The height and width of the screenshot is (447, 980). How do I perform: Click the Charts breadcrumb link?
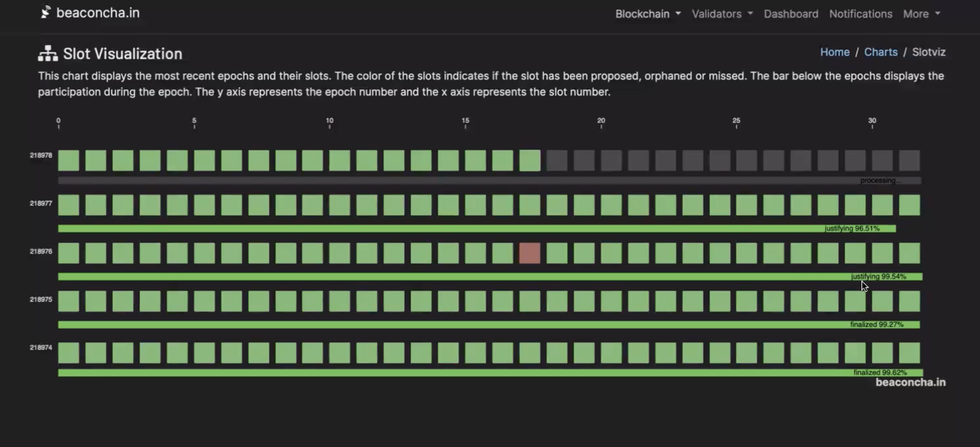(x=881, y=52)
